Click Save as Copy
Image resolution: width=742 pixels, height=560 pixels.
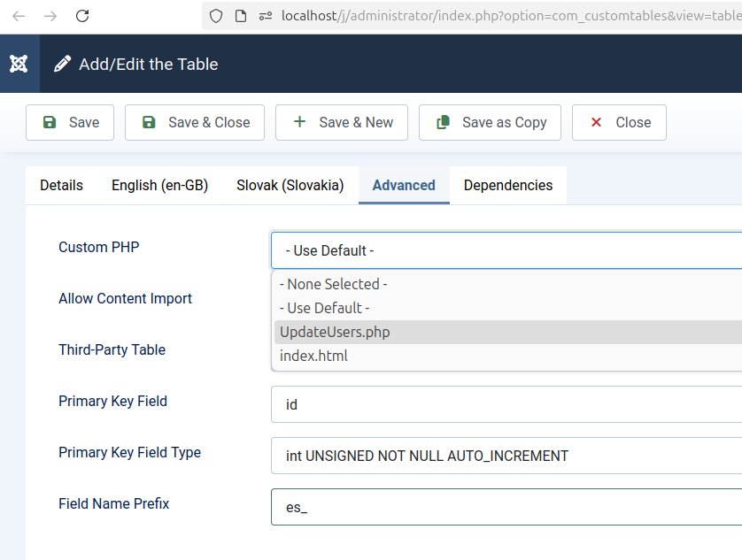click(491, 122)
